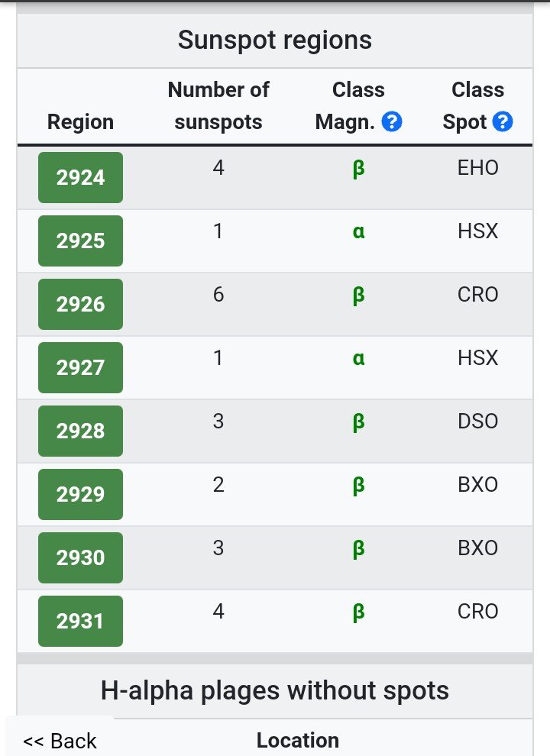The height and width of the screenshot is (756, 550).
Task: Click the Number of sunspots column header
Action: point(218,105)
